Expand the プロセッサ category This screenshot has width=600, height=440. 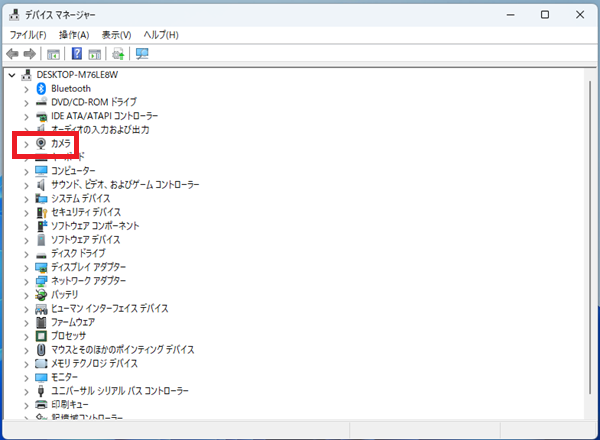pos(26,336)
